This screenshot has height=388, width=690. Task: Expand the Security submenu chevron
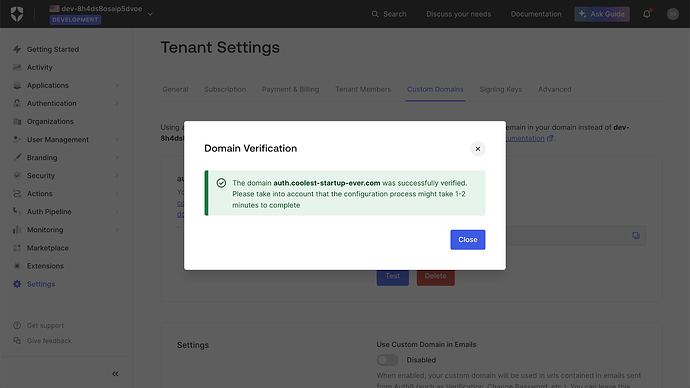click(x=117, y=176)
